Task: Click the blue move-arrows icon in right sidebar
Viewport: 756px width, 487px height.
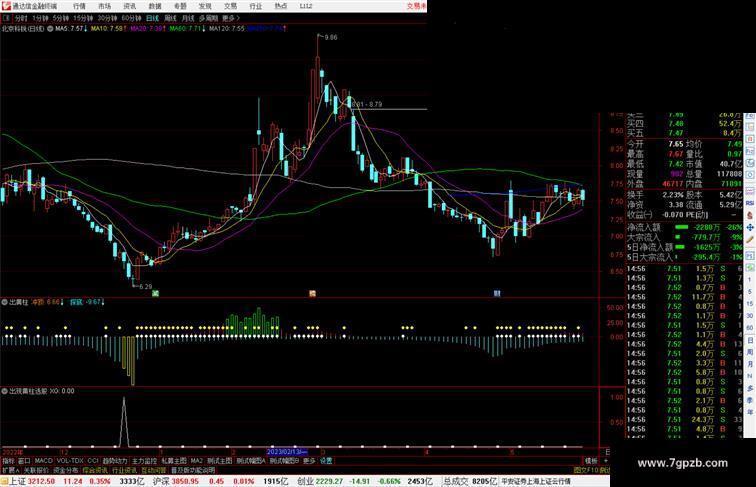Action: point(750,227)
